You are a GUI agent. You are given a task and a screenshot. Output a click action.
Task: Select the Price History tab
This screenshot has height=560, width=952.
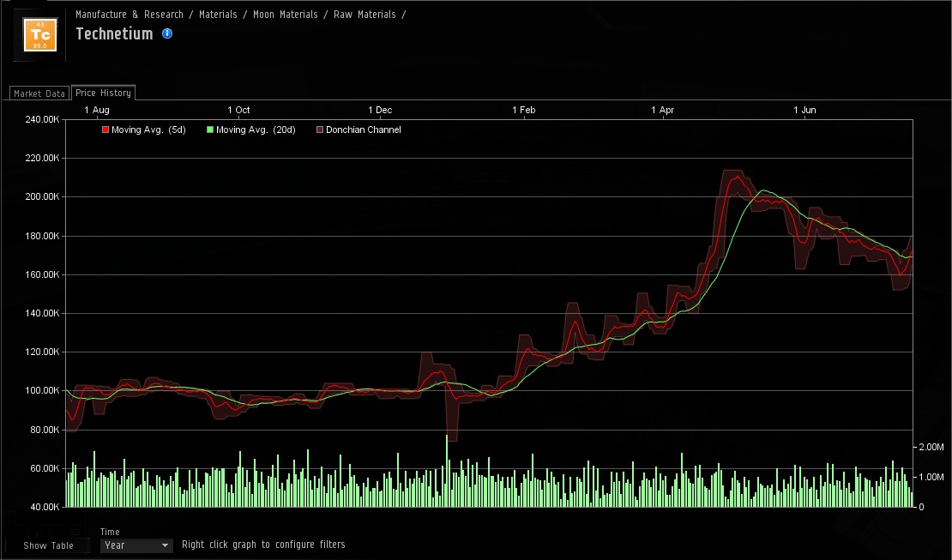[x=103, y=93]
